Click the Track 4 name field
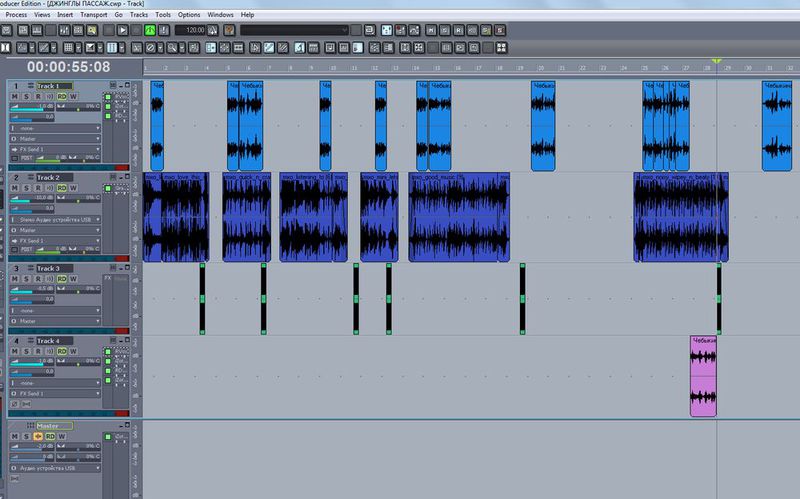This screenshot has height=499, width=800. tap(54, 340)
